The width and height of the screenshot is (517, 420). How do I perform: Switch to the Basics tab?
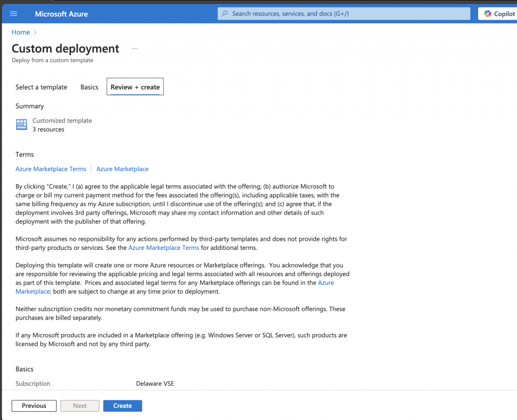(x=89, y=87)
